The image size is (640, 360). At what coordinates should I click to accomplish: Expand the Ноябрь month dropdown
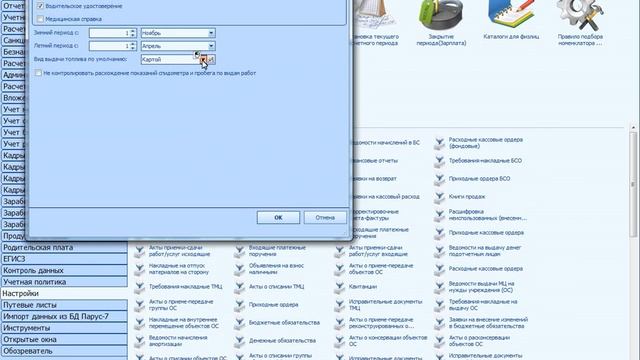(211, 33)
